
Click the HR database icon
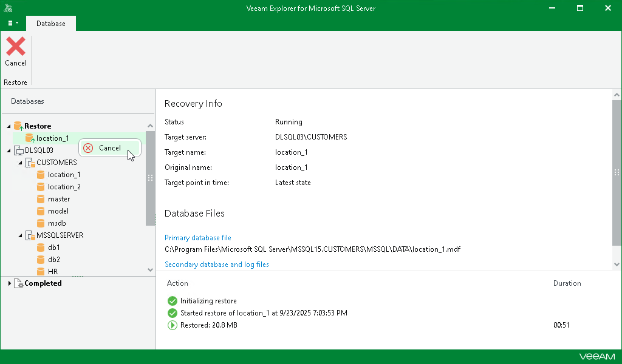40,271
